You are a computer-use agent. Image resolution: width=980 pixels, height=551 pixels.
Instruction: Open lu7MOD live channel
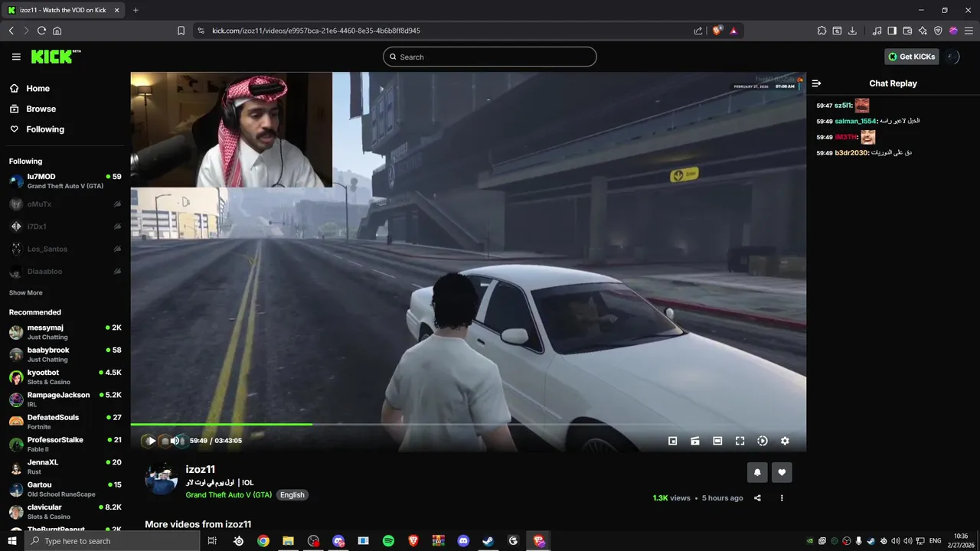tap(65, 181)
